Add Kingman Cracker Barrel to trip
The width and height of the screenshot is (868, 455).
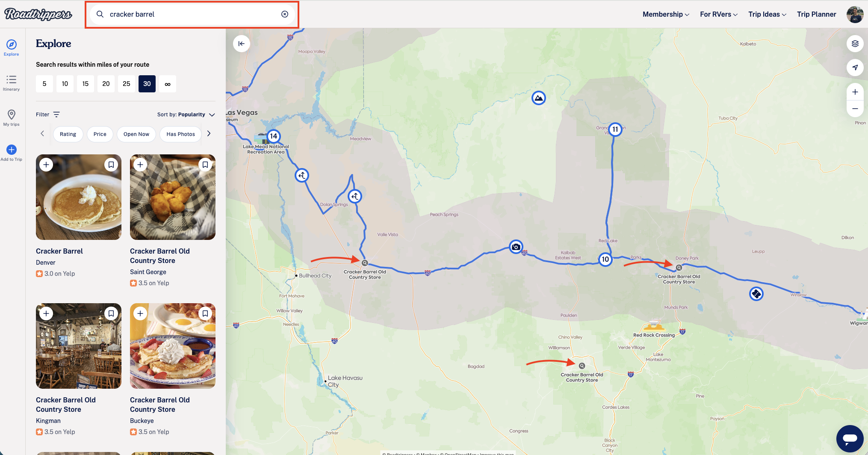[x=46, y=313]
